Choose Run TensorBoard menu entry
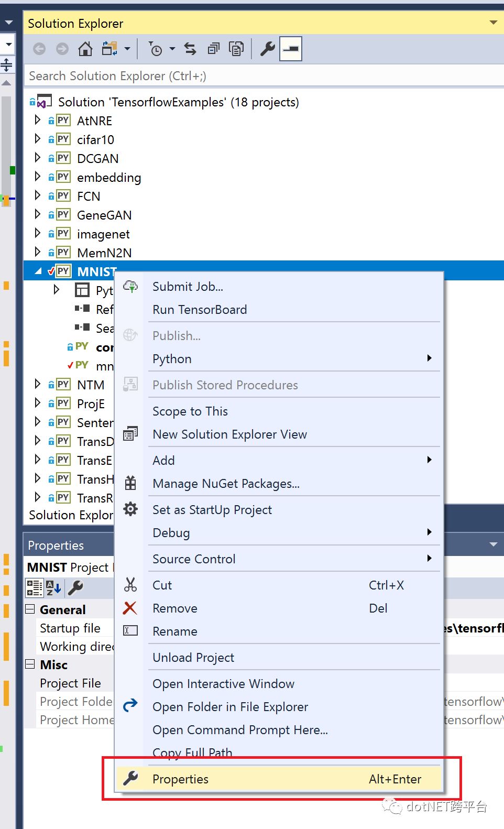The height and width of the screenshot is (829, 504). [279, 310]
